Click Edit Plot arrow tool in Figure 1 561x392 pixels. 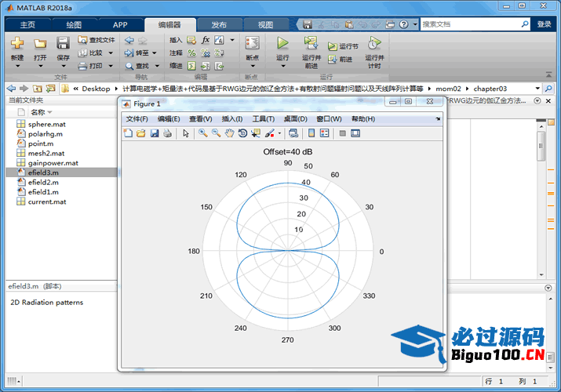[x=186, y=133]
